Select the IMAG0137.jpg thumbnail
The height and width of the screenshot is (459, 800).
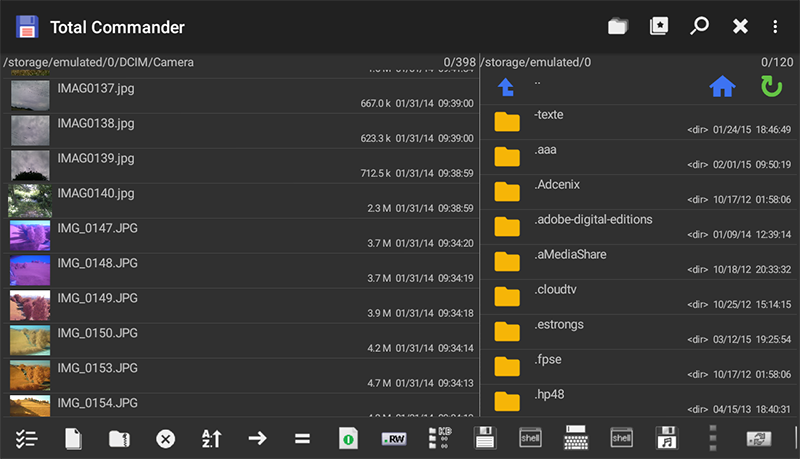[x=30, y=95]
